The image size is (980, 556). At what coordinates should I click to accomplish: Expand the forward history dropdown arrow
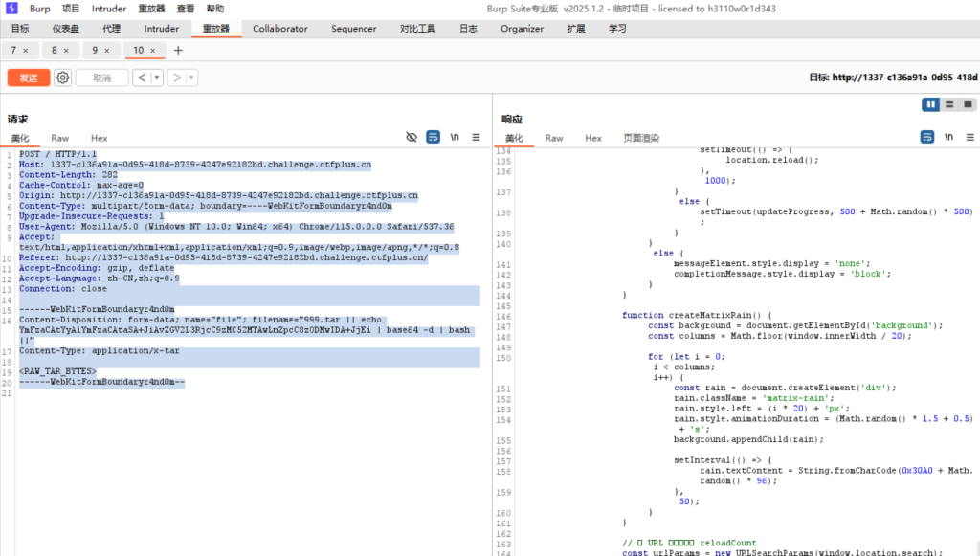(x=191, y=78)
